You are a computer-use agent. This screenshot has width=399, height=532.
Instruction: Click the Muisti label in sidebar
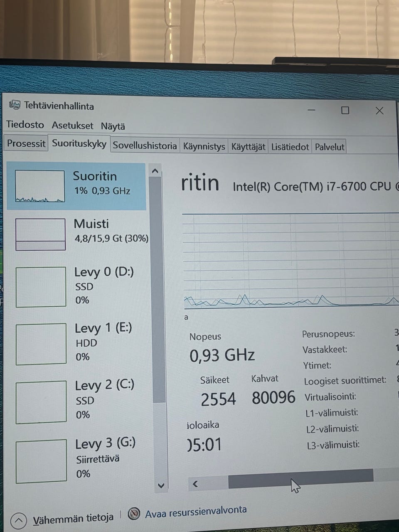click(91, 224)
